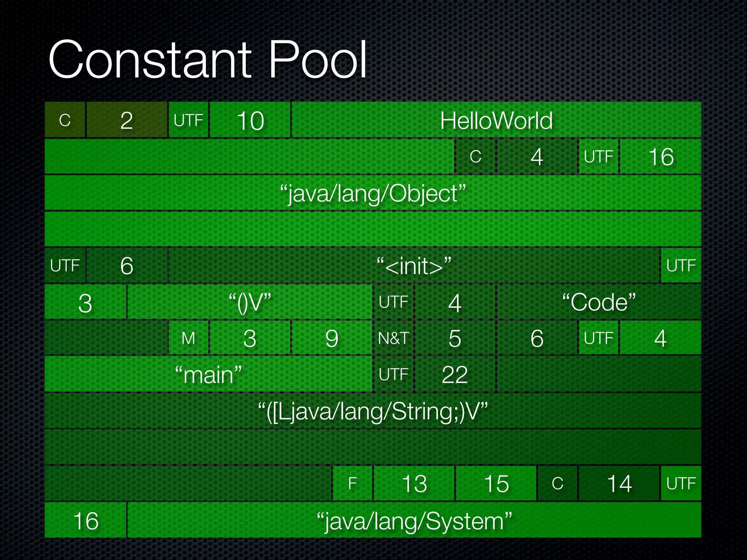Click the UTF tag before the 4 and "Code"

(394, 302)
